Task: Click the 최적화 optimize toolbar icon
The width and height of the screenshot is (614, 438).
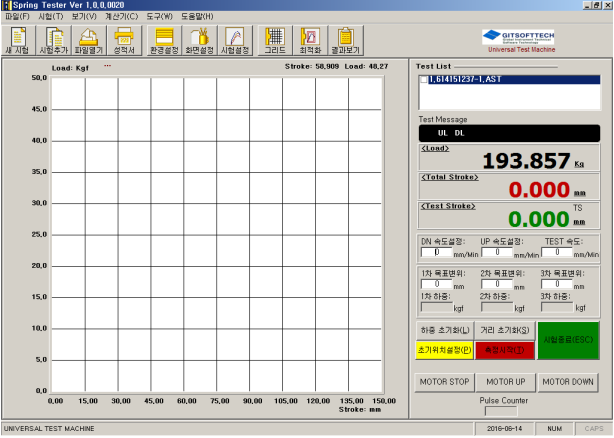Action: pos(310,41)
